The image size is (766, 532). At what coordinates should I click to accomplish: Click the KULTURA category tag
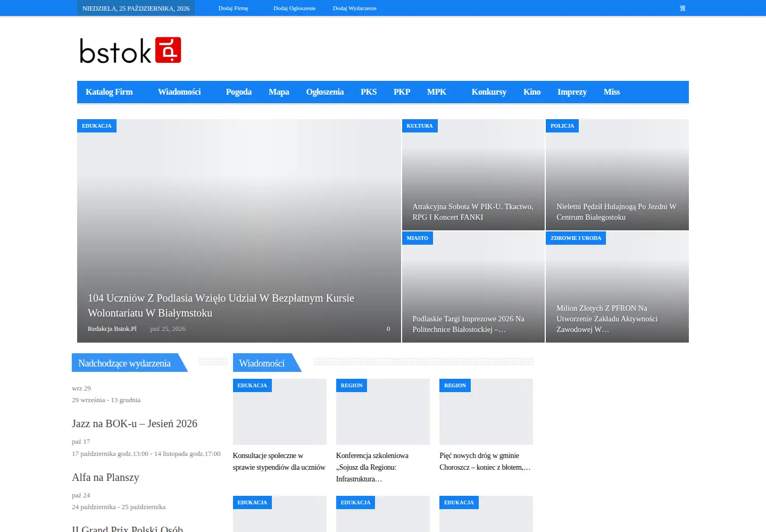coord(420,126)
